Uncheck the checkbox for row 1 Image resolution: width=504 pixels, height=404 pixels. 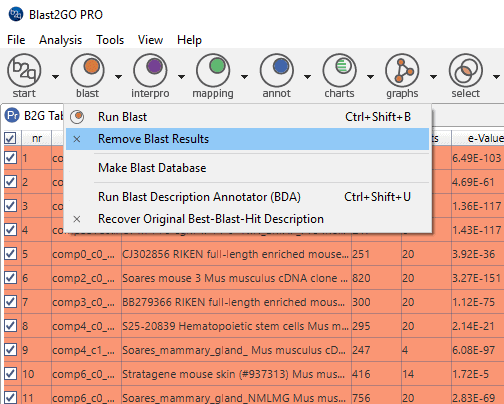(x=10, y=158)
